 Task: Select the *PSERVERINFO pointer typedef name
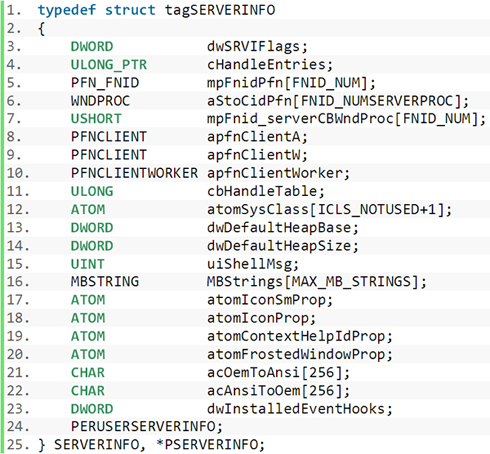click(x=207, y=445)
